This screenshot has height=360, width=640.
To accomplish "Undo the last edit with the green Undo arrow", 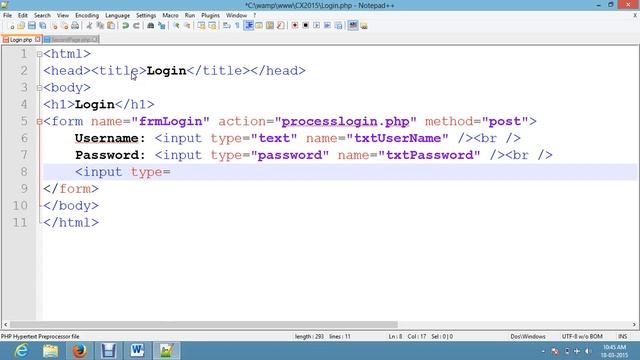I will [125, 26].
